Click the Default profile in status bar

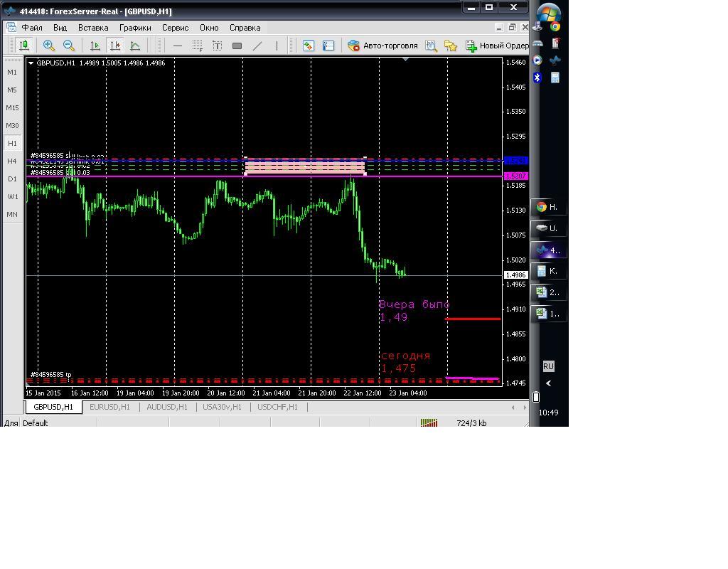coord(36,422)
